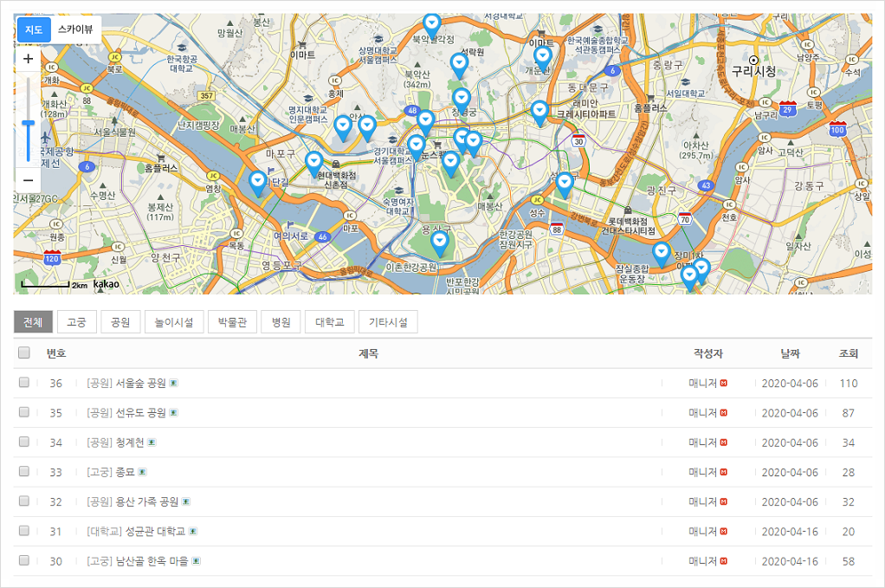Open image icon next to 선유도 공원

(x=173, y=413)
